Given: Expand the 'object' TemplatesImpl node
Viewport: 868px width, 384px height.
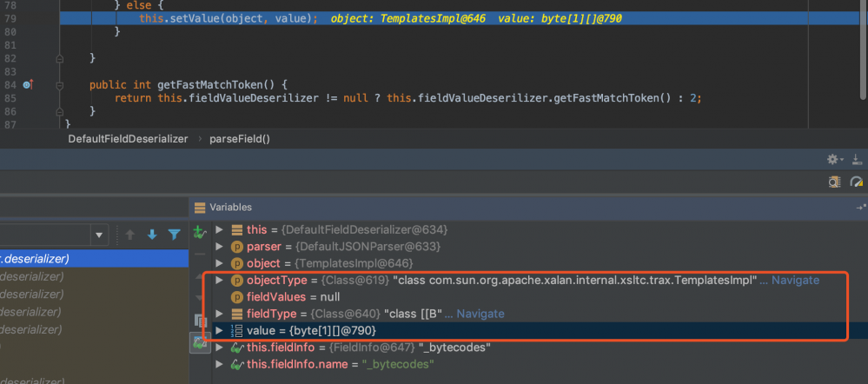Looking at the screenshot, I should (219, 263).
